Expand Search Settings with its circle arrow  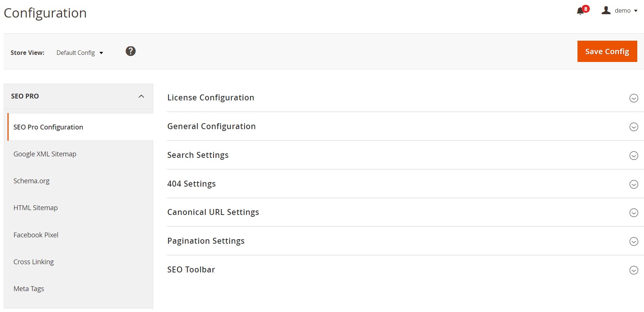pos(634,156)
